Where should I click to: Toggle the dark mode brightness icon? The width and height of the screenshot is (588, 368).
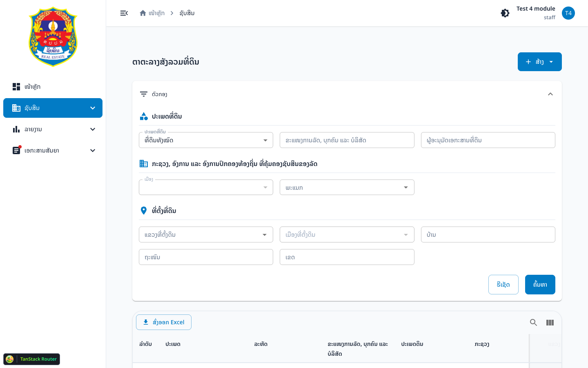pos(505,13)
